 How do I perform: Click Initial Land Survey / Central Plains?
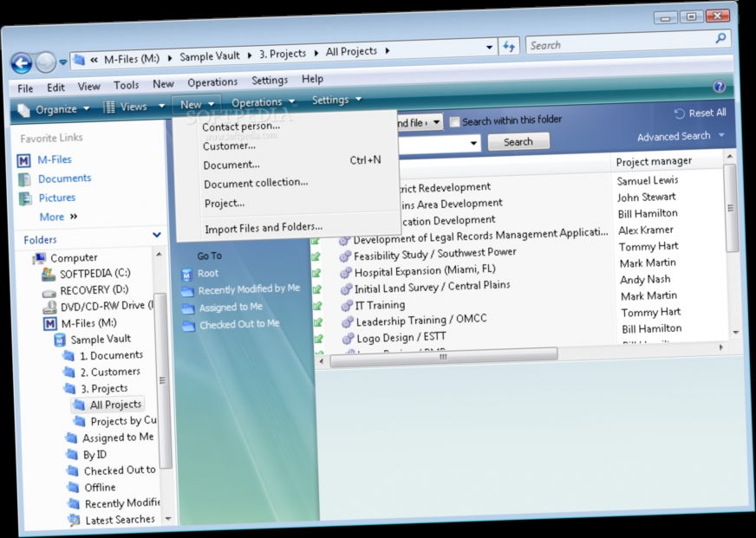(x=432, y=288)
